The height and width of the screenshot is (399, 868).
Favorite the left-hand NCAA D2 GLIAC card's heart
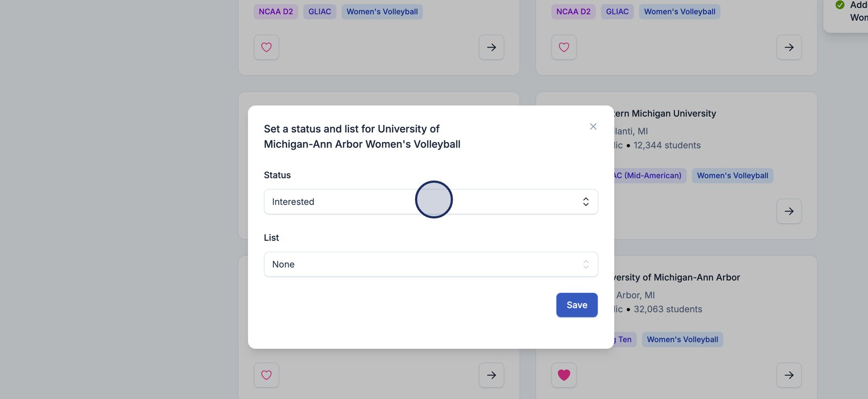[266, 48]
